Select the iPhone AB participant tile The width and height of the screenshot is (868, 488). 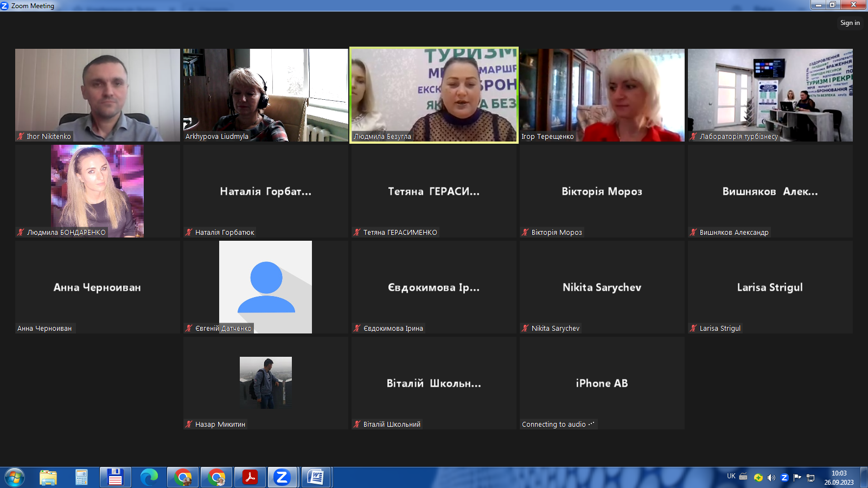pos(602,383)
